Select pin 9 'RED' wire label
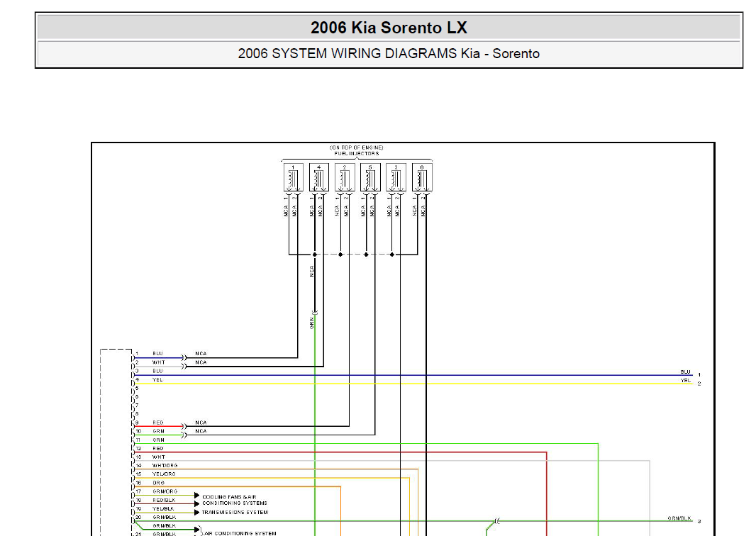The image size is (756, 536). [158, 423]
